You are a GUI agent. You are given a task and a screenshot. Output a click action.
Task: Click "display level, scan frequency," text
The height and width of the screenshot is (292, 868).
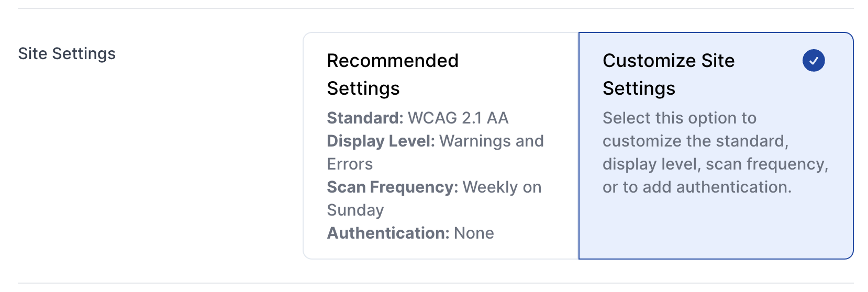click(715, 164)
